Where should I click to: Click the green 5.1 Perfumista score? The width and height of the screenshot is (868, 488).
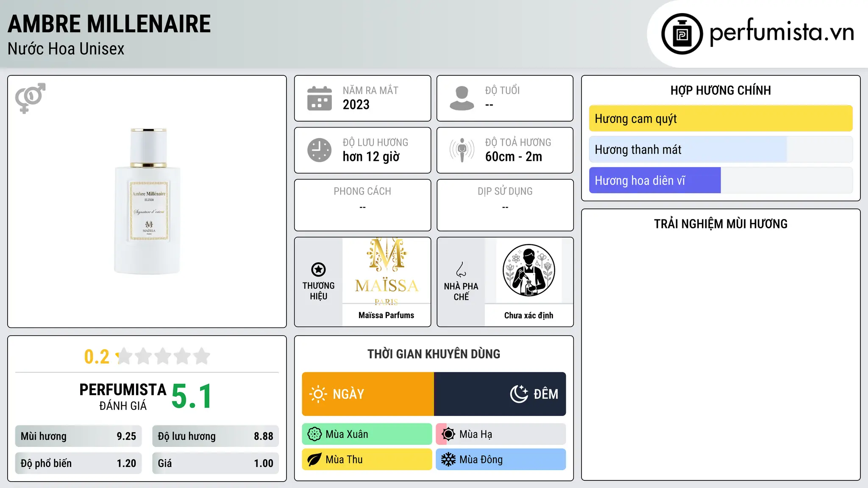[192, 396]
